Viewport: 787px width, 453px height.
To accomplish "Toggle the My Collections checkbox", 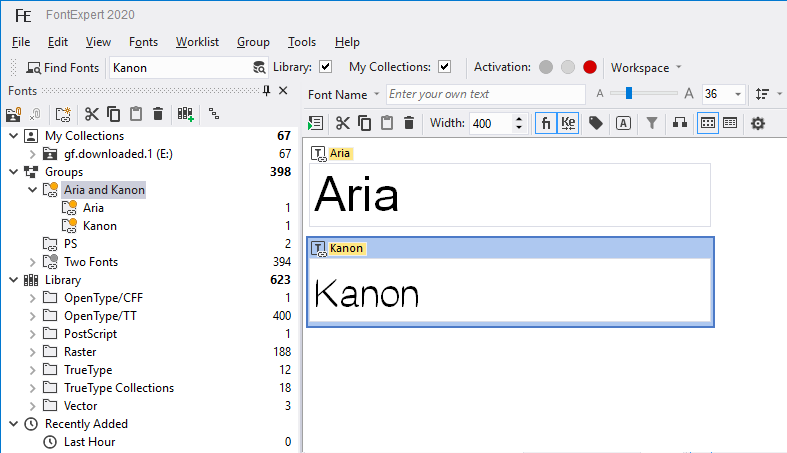I will (444, 67).
